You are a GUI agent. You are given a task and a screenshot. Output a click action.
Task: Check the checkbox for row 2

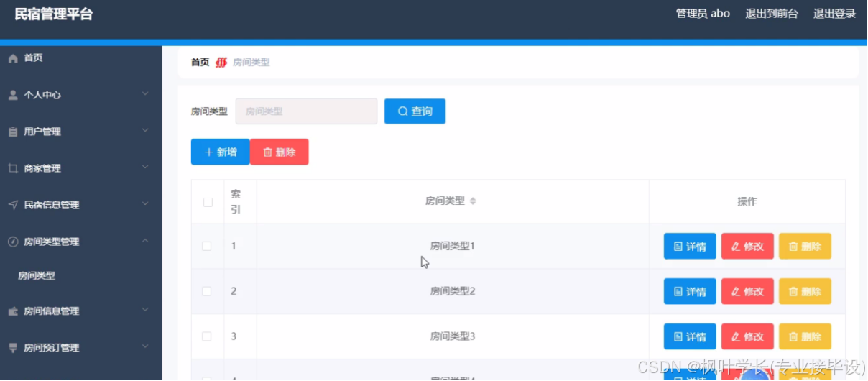tap(207, 291)
